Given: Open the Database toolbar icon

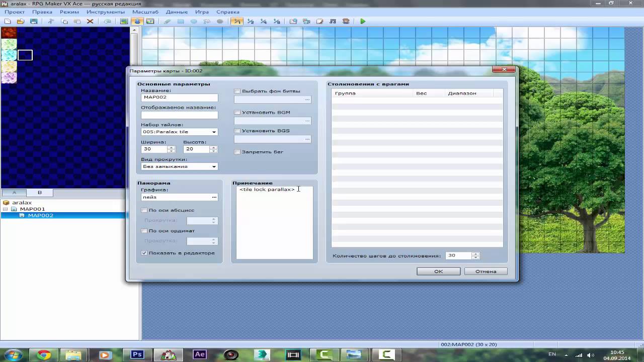Looking at the screenshot, I should [x=293, y=21].
